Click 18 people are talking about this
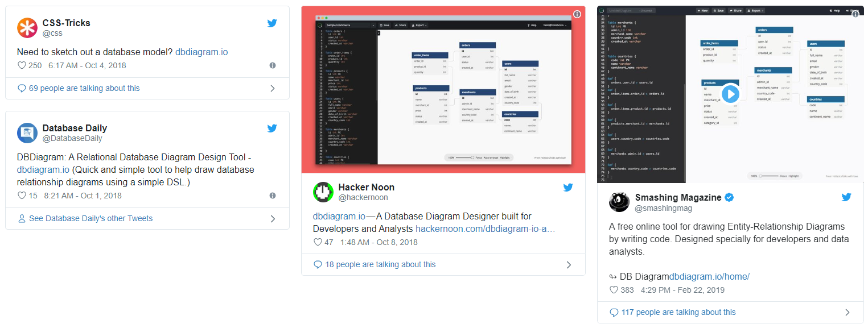Screen dimensions: 868x328 (x=380, y=264)
